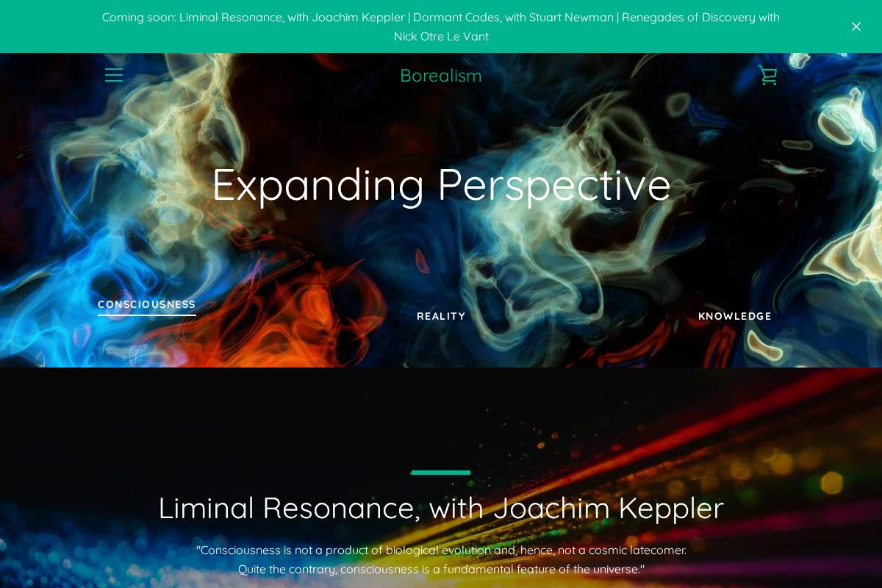
Task: Select the CONSCIOUSNESS tab
Action: click(147, 304)
